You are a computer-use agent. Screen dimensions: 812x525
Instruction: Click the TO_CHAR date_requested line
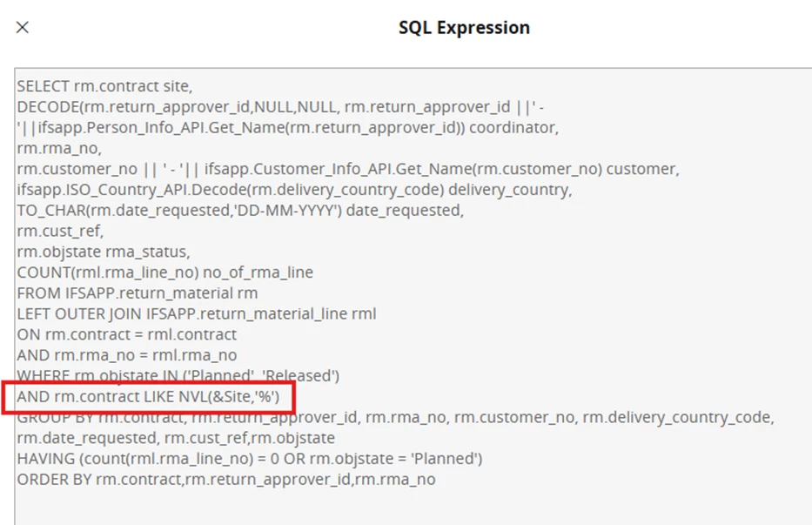[237, 210]
